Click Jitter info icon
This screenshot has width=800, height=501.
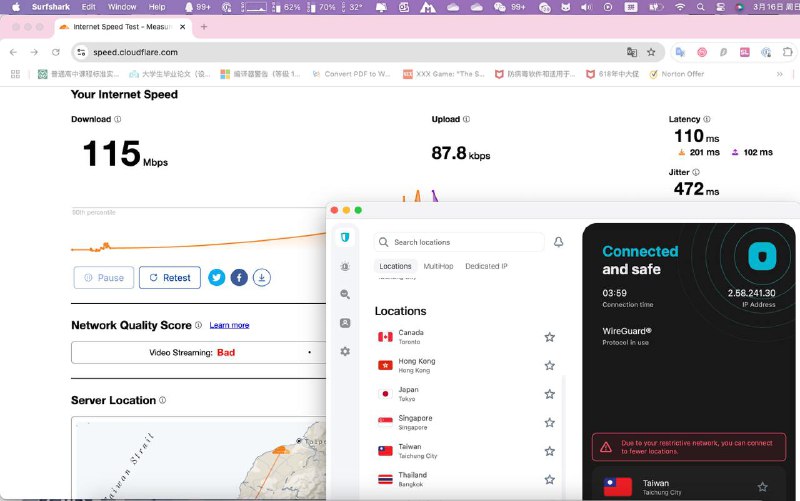696,172
